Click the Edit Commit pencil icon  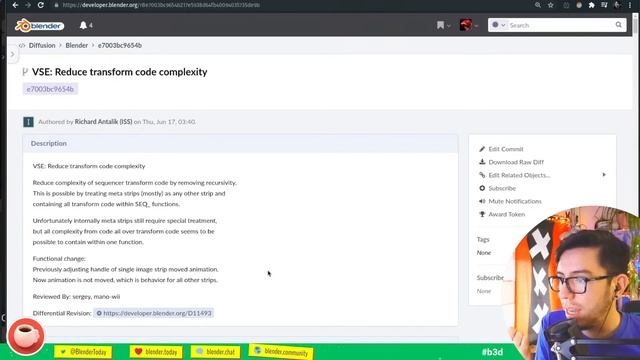482,149
